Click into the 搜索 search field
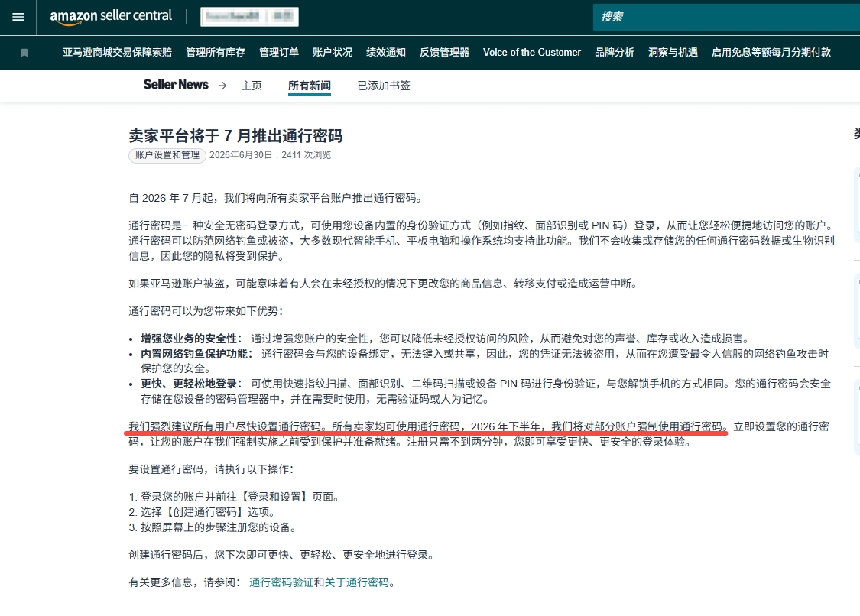 [x=726, y=17]
